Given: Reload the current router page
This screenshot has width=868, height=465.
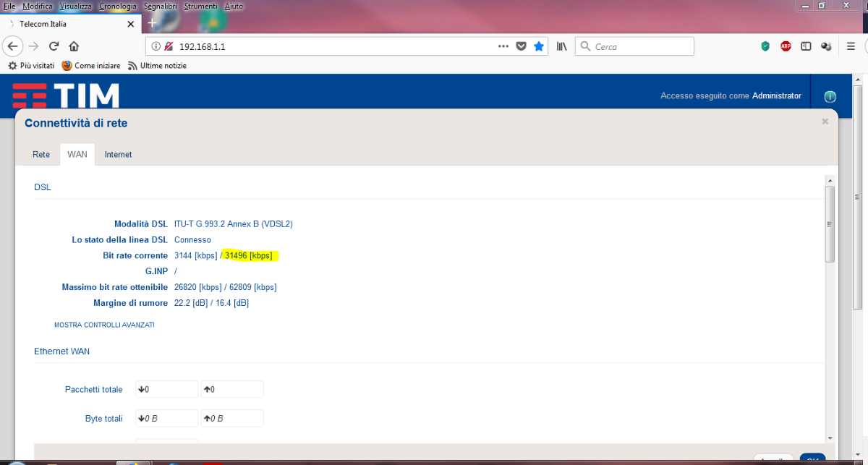Looking at the screenshot, I should click(54, 46).
